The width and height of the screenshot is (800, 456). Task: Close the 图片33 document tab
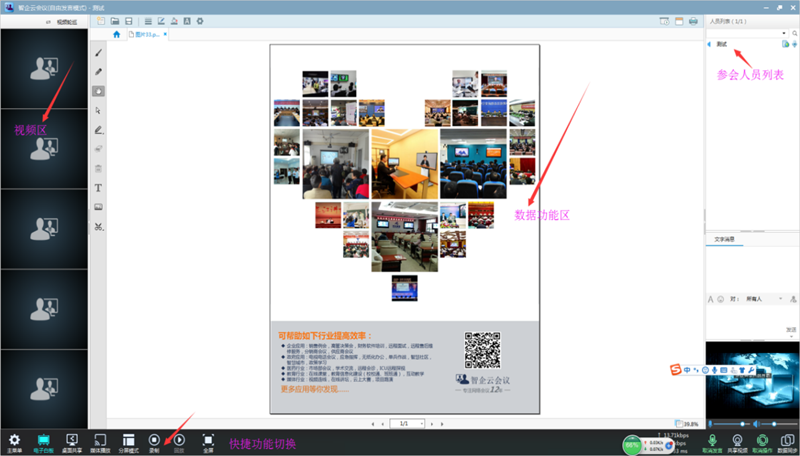click(x=165, y=34)
